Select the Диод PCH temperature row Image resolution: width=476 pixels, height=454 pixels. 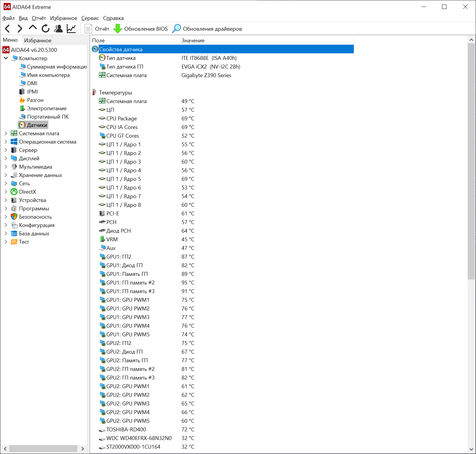pyautogui.click(x=222, y=231)
